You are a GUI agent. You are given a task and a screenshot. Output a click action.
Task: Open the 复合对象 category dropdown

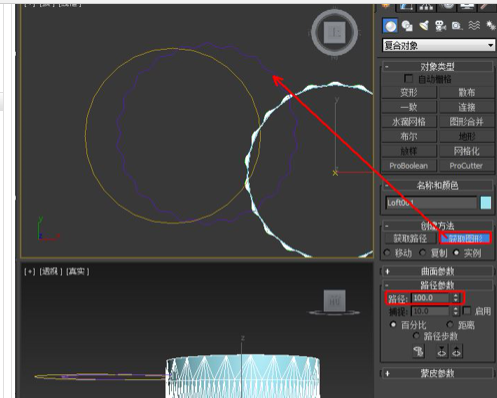(x=438, y=45)
